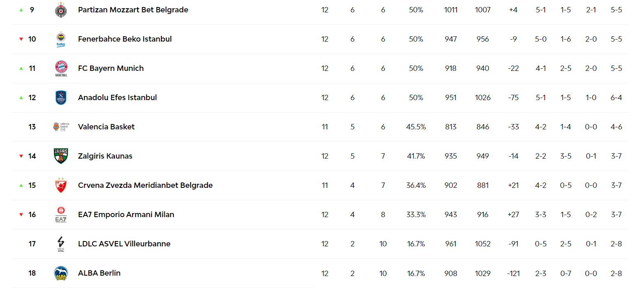Go to the Valencia Basket team page
This screenshot has width=644, height=288.
[106, 127]
